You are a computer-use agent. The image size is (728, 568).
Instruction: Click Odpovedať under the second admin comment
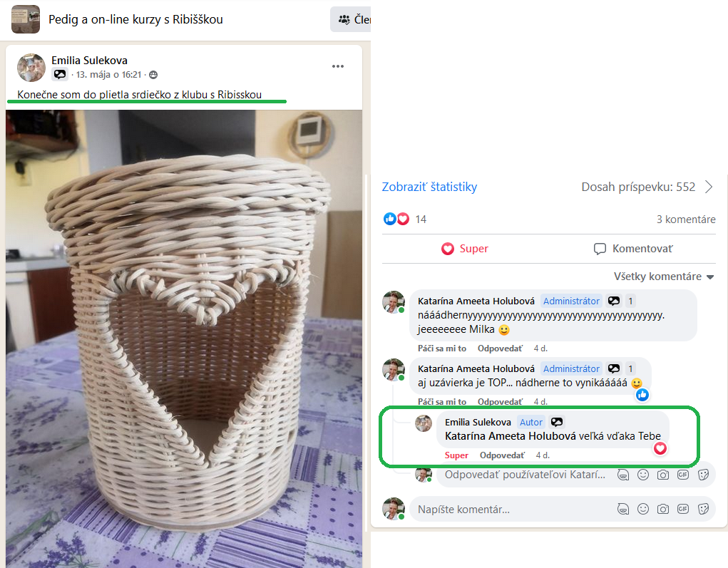point(500,402)
